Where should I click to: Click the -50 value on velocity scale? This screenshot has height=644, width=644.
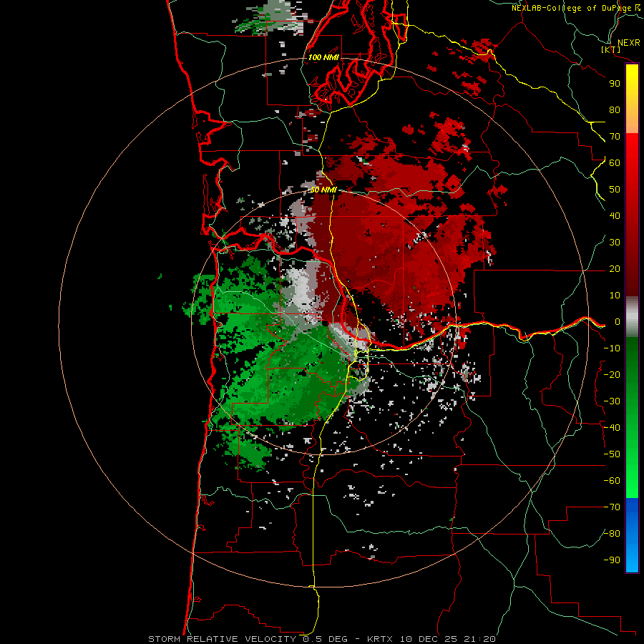[612, 454]
